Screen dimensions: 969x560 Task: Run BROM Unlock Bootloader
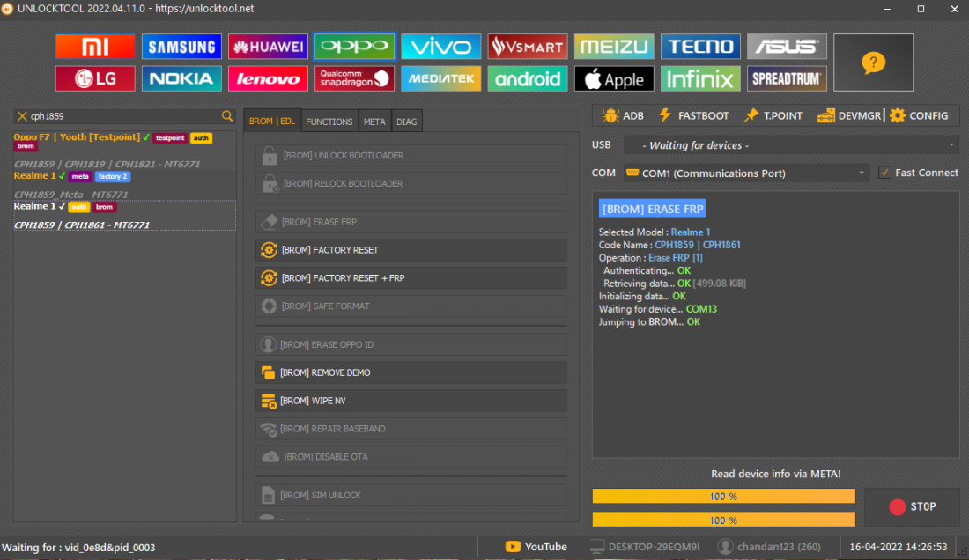(x=411, y=156)
